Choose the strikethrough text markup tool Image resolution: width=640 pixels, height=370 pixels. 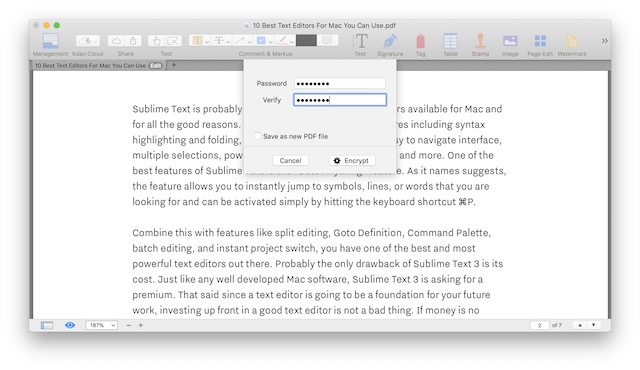219,40
